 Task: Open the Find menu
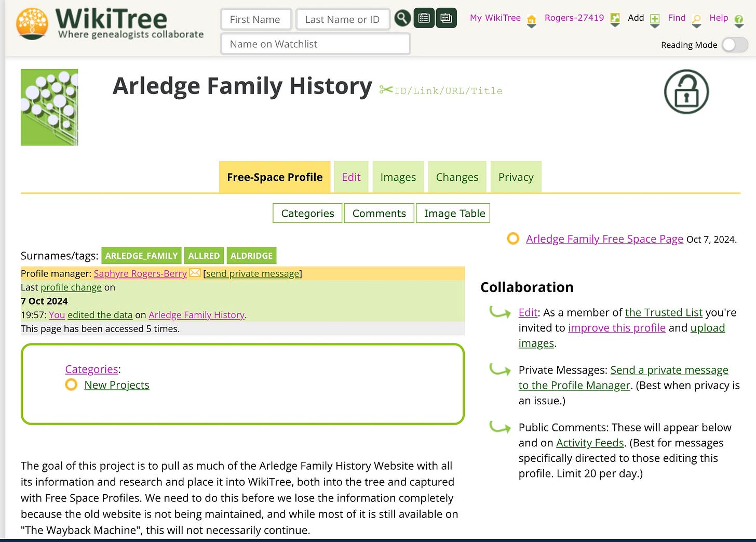click(x=677, y=18)
